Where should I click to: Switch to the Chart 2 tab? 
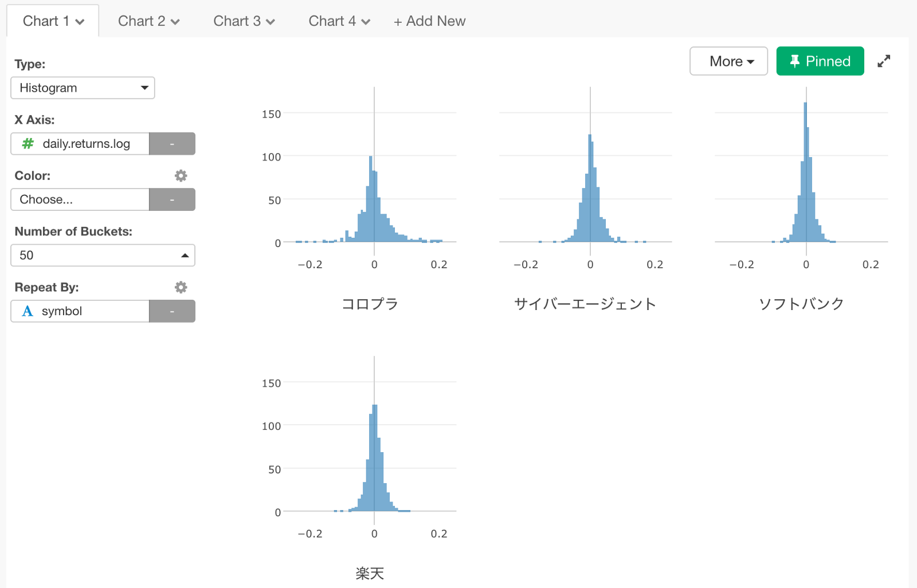pyautogui.click(x=148, y=21)
